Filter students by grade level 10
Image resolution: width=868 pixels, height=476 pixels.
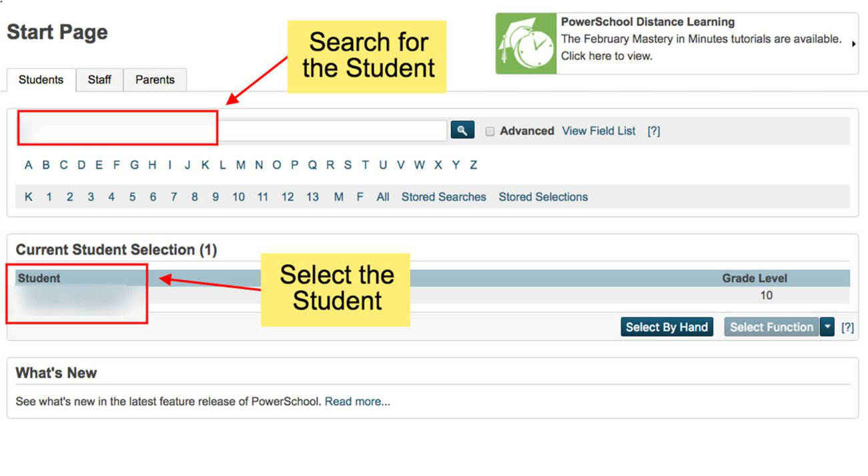pos(238,197)
